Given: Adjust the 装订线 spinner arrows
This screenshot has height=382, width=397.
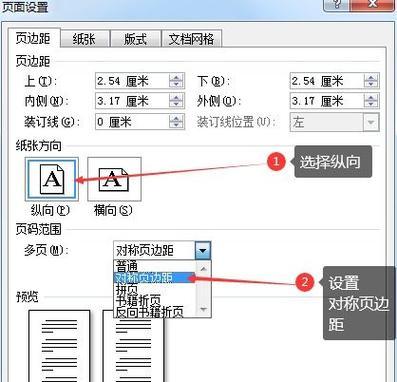Looking at the screenshot, I should click(x=177, y=121).
